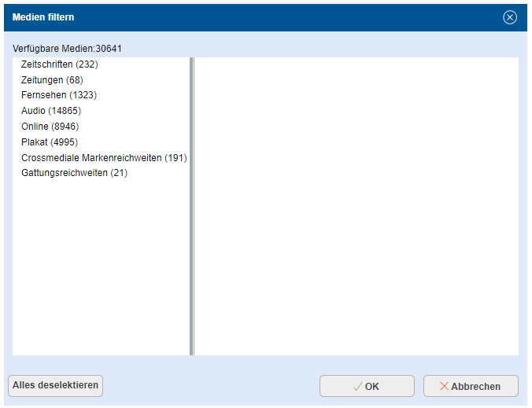Select Zeitungen (68) in the media list
The height and width of the screenshot is (408, 532).
(x=52, y=80)
